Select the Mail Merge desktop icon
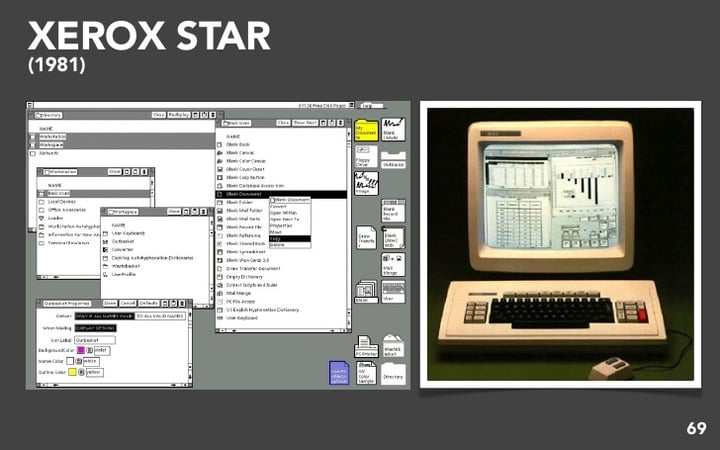Viewport: 720px width, 450px height. (x=393, y=264)
